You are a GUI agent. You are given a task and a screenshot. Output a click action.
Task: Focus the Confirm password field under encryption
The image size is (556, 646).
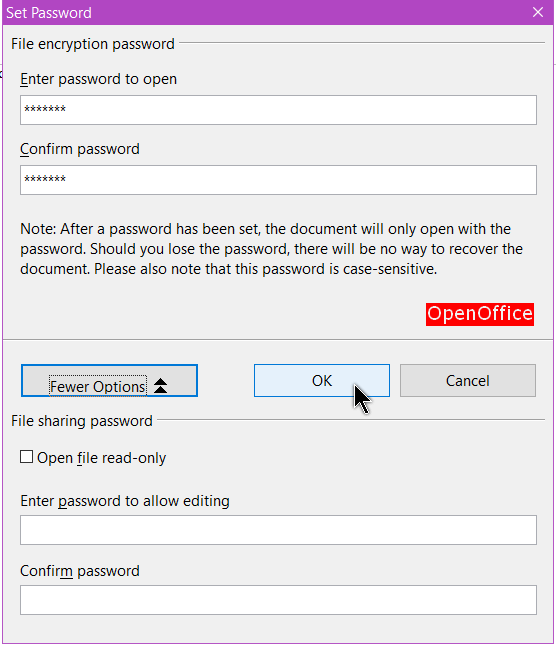pos(278,180)
